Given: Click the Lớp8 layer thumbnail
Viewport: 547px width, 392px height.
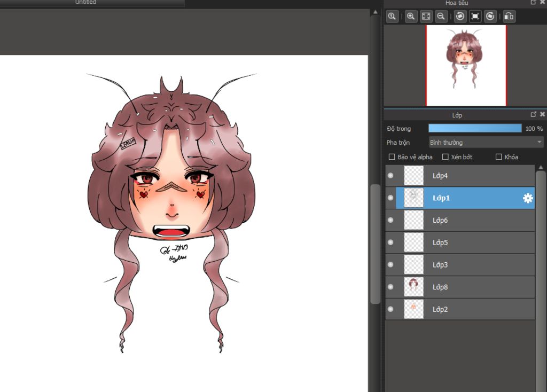Looking at the screenshot, I should click(x=414, y=287).
